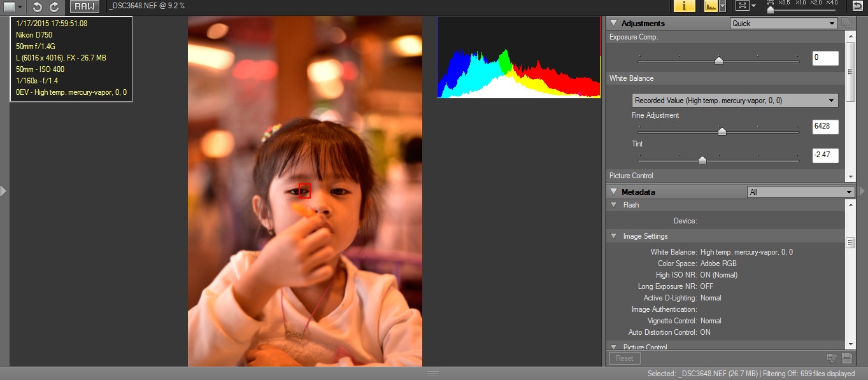Click the adjustments copy icon beside Quick
This screenshot has width=868, height=380.
[846, 24]
